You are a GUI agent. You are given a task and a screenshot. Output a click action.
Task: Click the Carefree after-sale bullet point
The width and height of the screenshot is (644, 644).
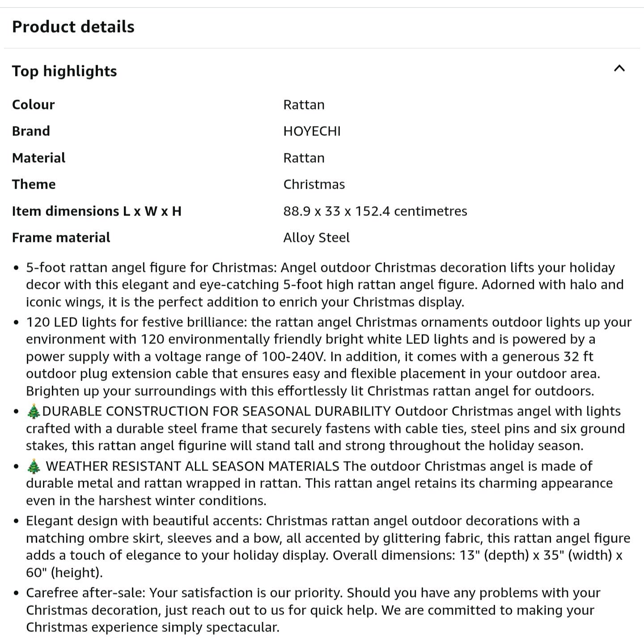[313, 610]
